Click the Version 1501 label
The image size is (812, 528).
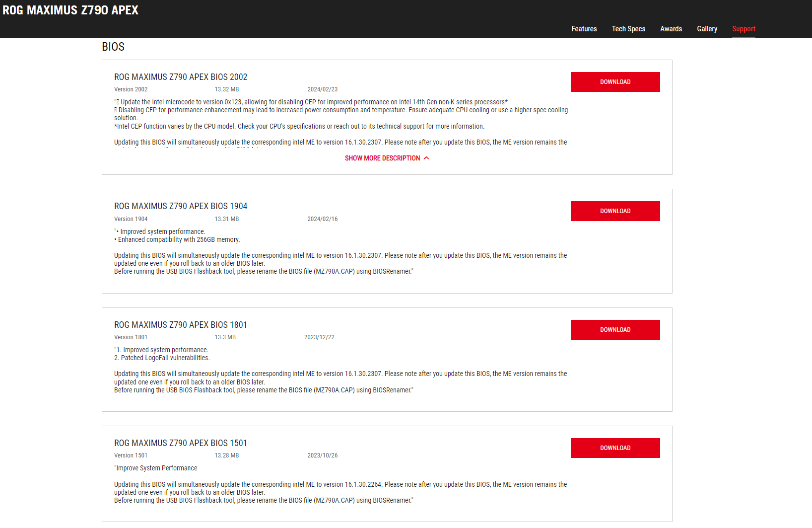pyautogui.click(x=131, y=455)
